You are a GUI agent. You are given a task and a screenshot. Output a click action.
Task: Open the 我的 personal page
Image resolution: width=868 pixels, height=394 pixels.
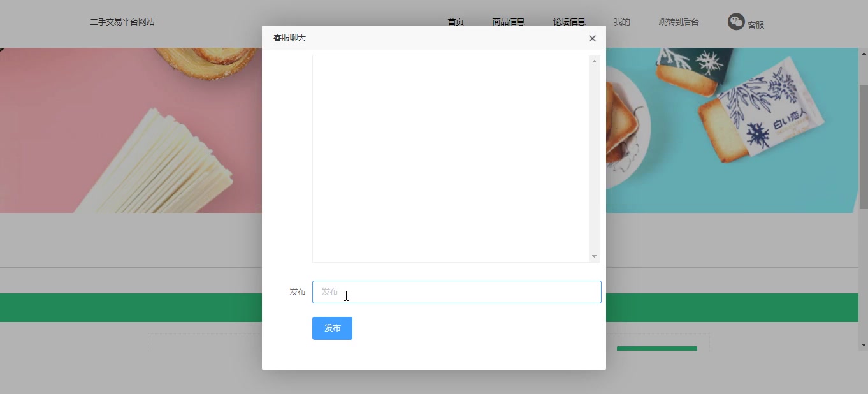pos(621,21)
